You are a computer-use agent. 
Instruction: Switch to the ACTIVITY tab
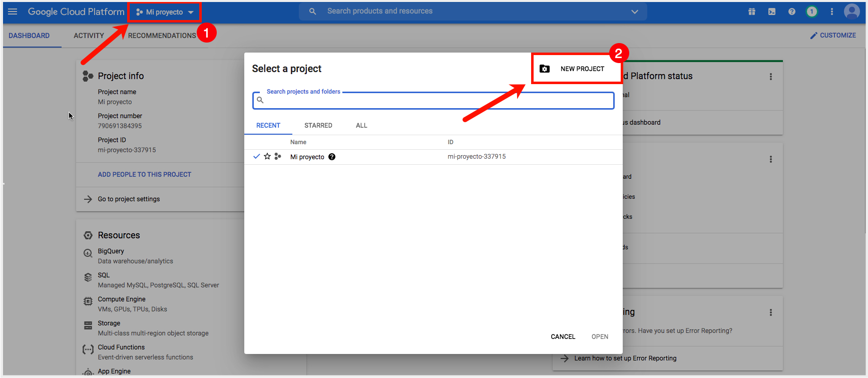point(89,36)
